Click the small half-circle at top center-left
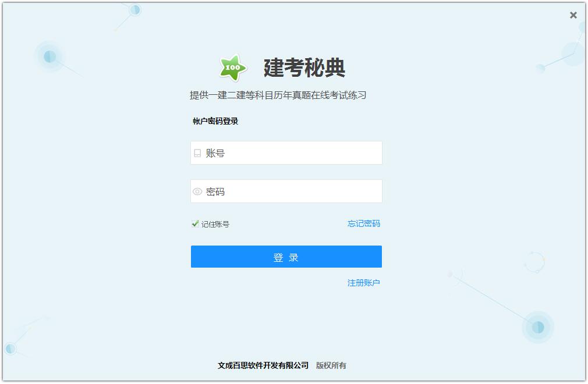 [134, 10]
